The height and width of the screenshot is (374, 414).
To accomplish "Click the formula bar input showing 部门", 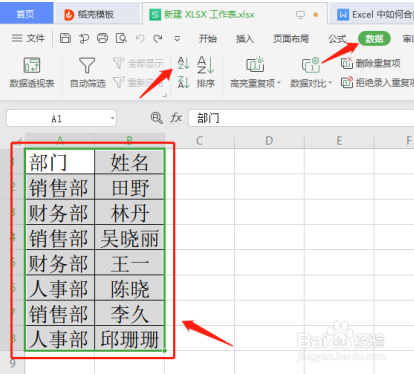I will click(301, 118).
